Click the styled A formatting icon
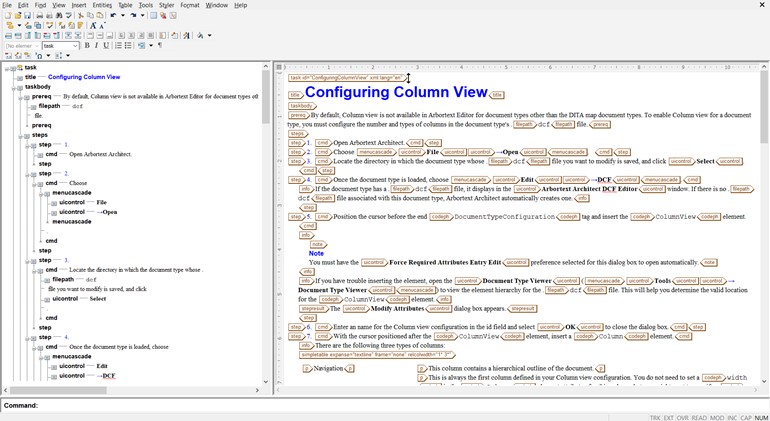 click(186, 35)
